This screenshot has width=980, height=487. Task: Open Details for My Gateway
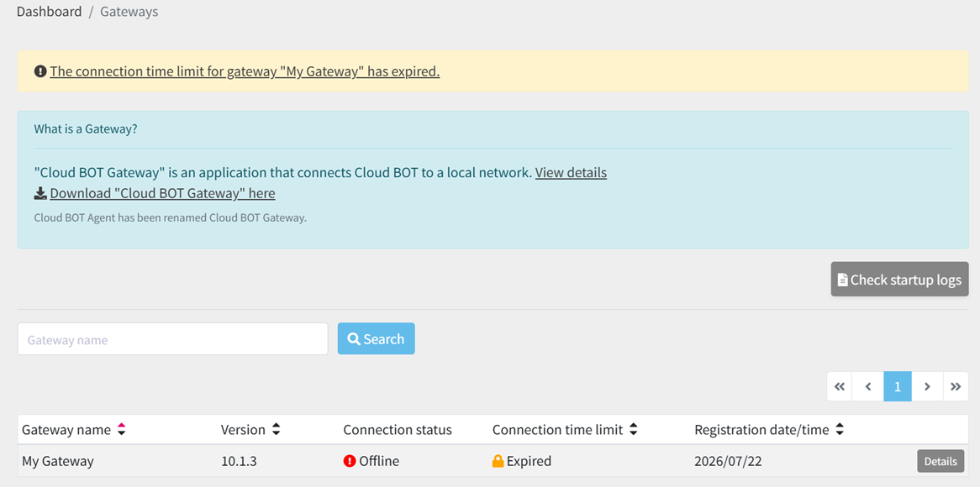point(940,462)
